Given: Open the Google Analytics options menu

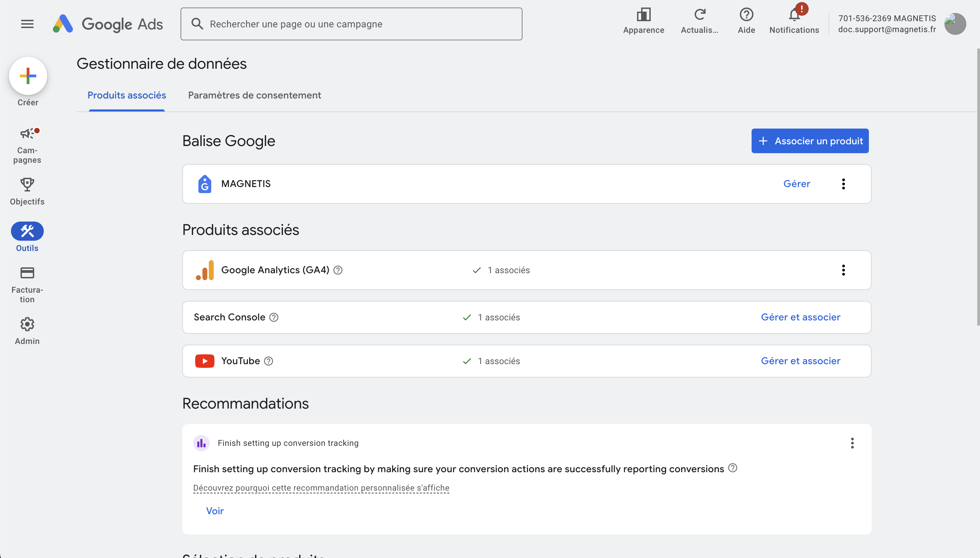Looking at the screenshot, I should coord(843,270).
